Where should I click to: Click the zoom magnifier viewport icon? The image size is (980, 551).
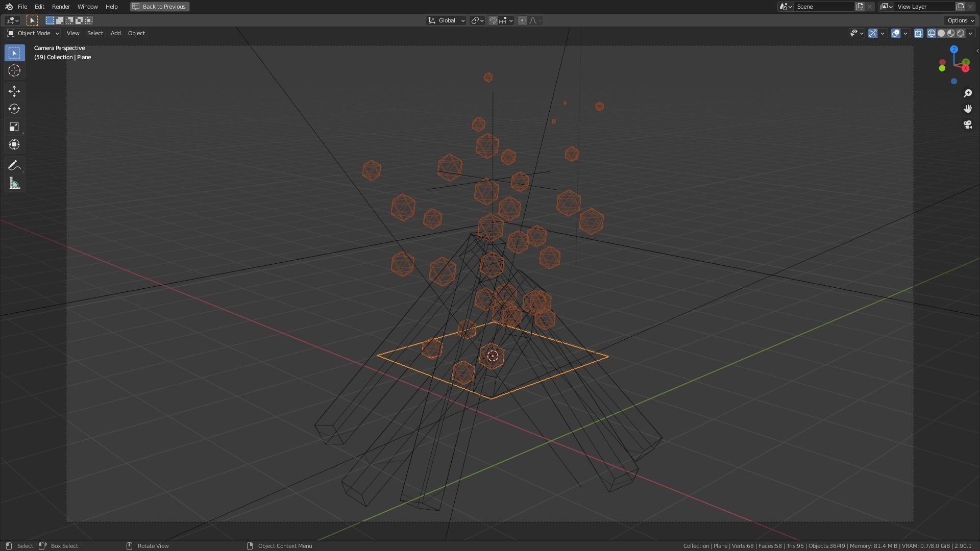(x=967, y=93)
